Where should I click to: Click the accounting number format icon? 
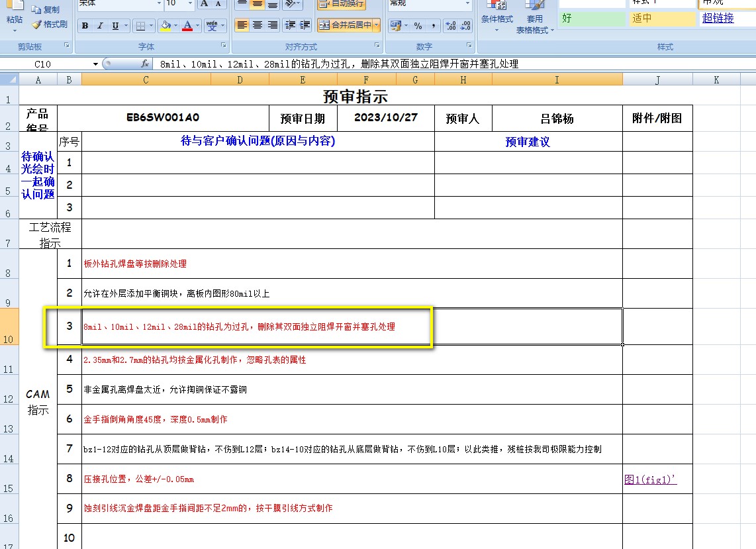point(396,26)
